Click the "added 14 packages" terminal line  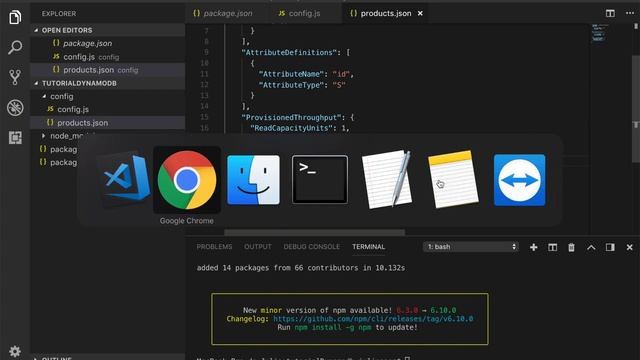301,268
